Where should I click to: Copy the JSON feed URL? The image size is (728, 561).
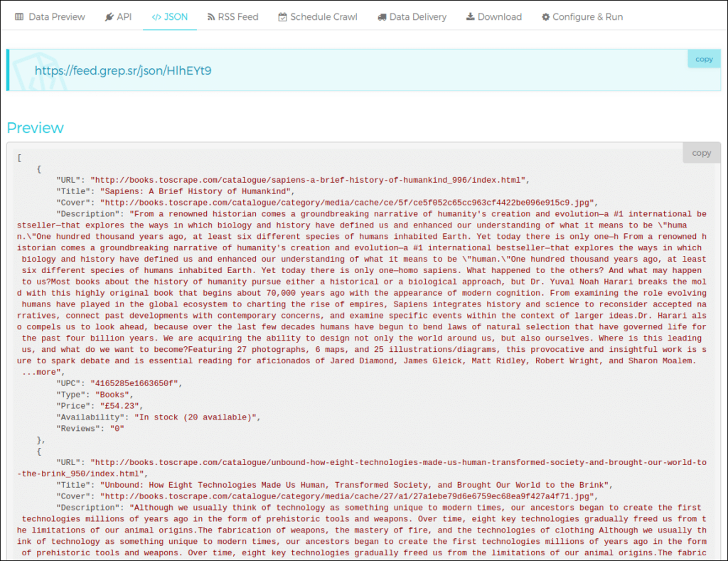pyautogui.click(x=704, y=59)
